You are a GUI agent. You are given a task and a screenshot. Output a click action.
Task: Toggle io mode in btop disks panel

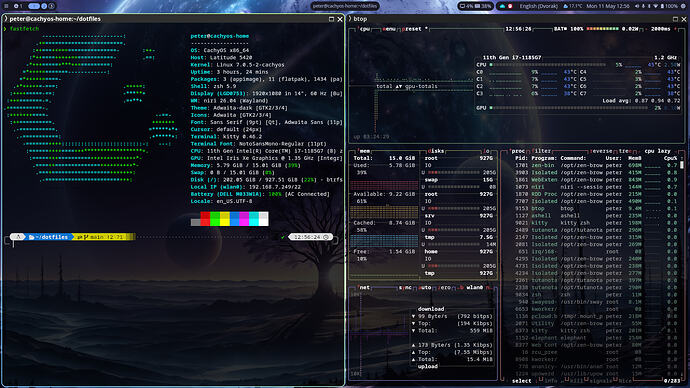tap(486, 151)
